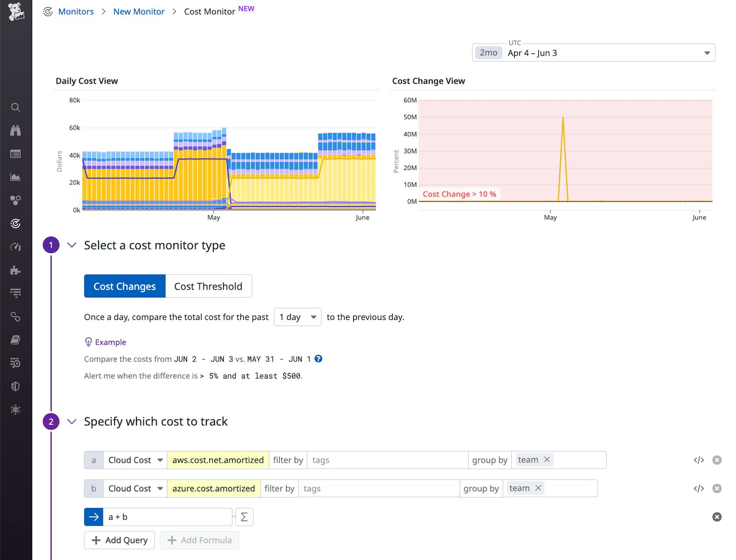Remove the team tag from query b
Screen dimensions: 736x560
pos(539,488)
